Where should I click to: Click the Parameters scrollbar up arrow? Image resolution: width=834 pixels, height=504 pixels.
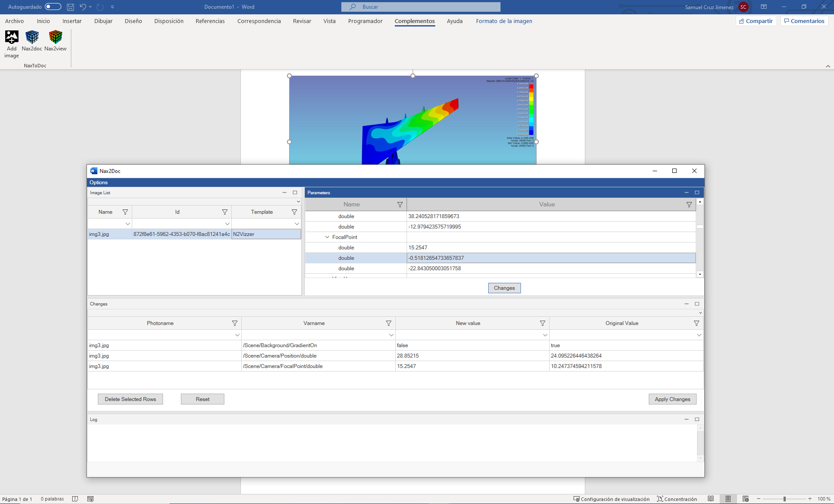tap(700, 202)
